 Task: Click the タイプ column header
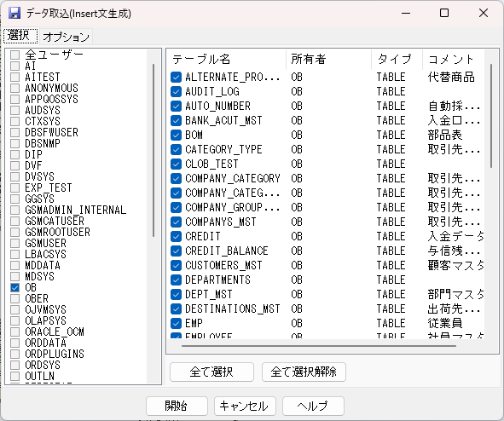(x=397, y=60)
